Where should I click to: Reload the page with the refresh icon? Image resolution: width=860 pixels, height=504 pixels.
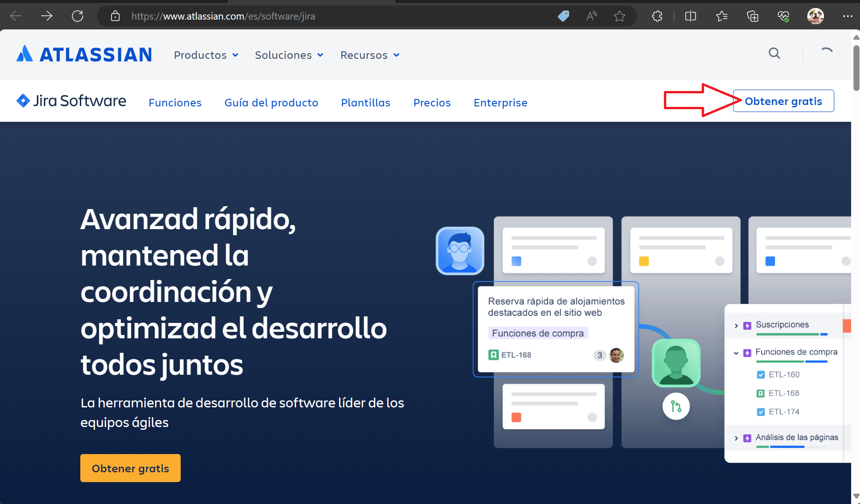78,16
